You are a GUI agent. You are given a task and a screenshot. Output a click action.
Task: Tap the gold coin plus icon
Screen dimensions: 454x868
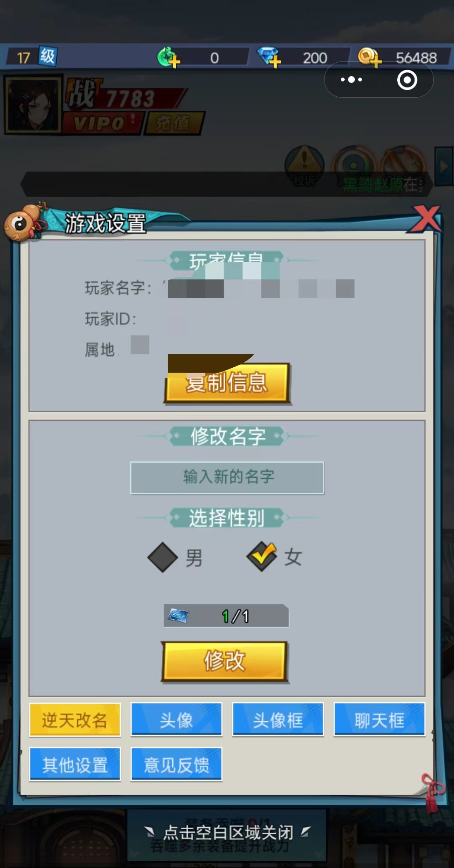coord(370,57)
